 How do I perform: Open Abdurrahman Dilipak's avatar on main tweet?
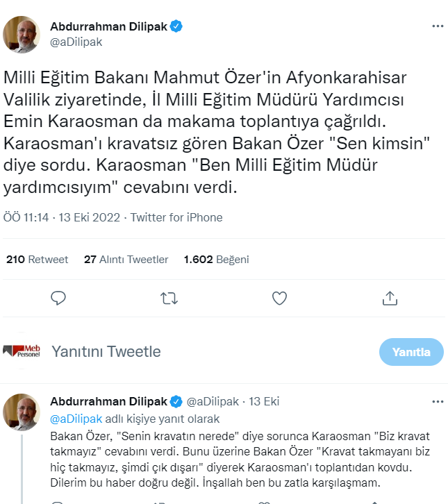coord(22,35)
